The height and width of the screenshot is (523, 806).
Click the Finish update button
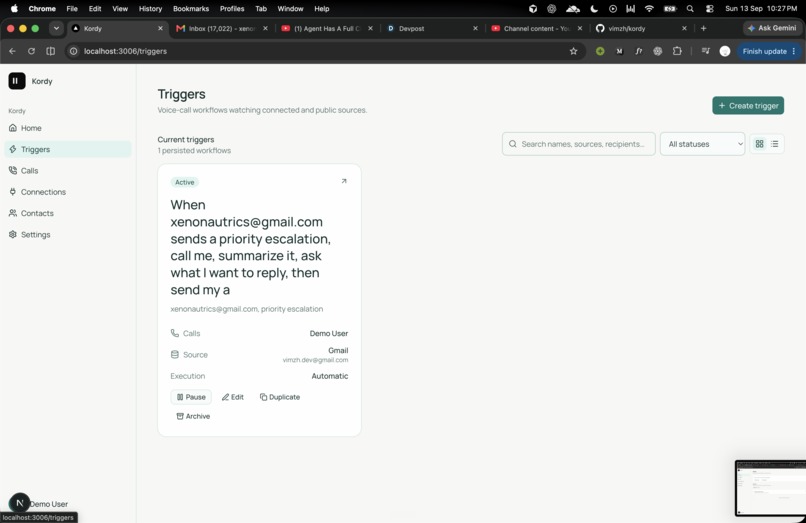[768, 51]
